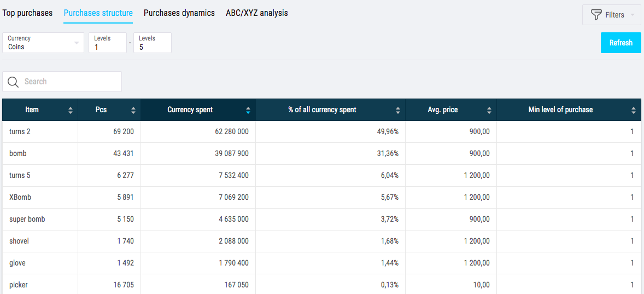Sort by Min level of purchase arrows
This screenshot has width=644, height=294.
pos(633,110)
